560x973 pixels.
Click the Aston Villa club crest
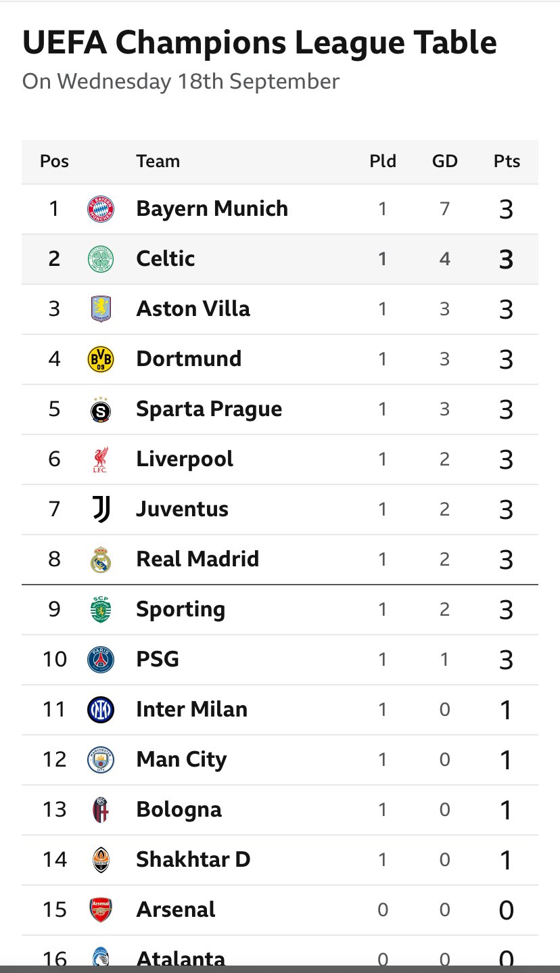pos(101,309)
